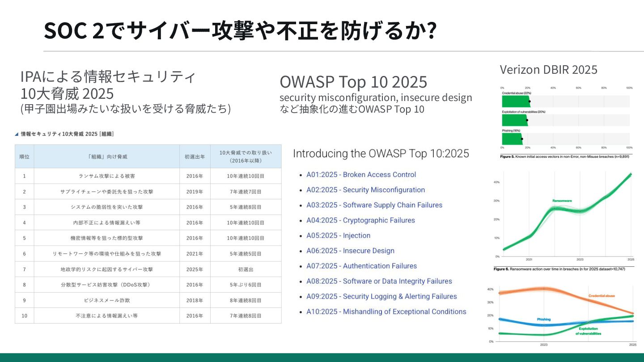Click the 10大脅威 2025 heading line
Screen dimensions: 644x362
(x=67, y=93)
